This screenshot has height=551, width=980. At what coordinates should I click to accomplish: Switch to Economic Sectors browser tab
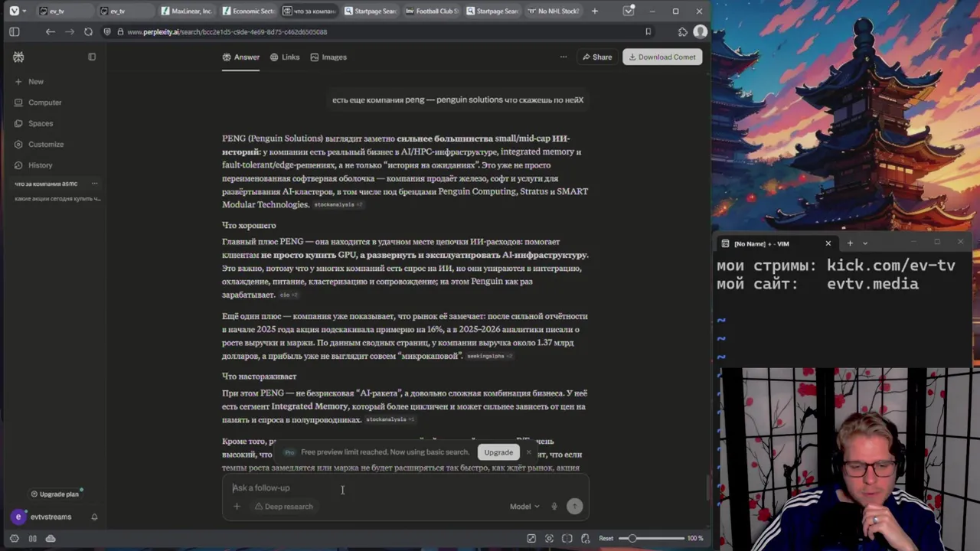click(247, 11)
